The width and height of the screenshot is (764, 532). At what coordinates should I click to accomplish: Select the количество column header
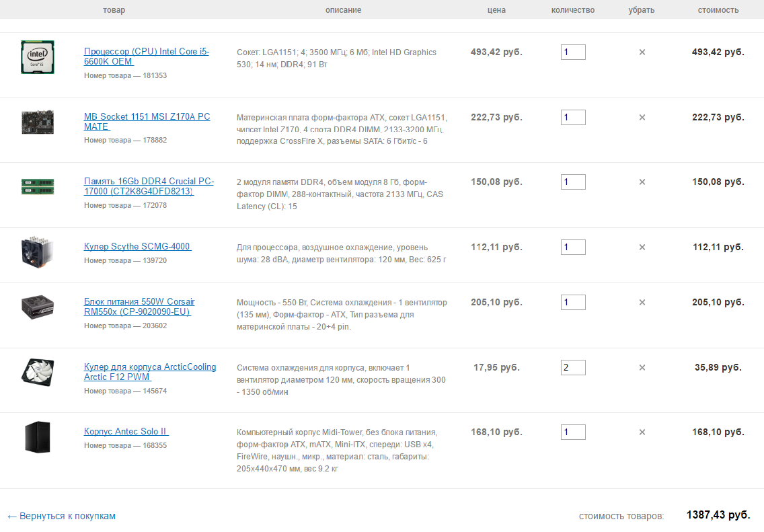573,9
